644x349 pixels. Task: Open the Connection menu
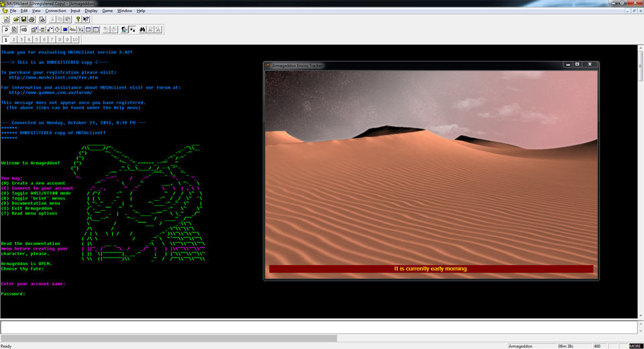point(56,11)
